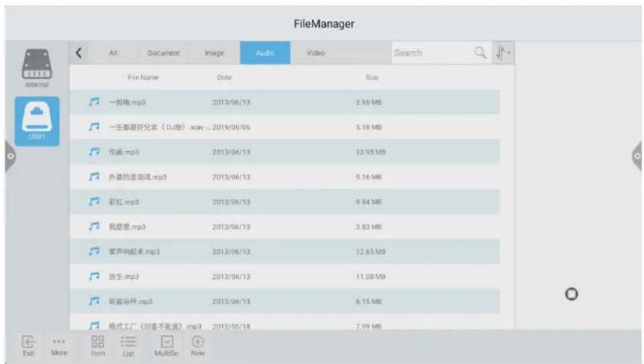Open the More options menu
Viewport: 644px width, 364px height.
tap(59, 347)
